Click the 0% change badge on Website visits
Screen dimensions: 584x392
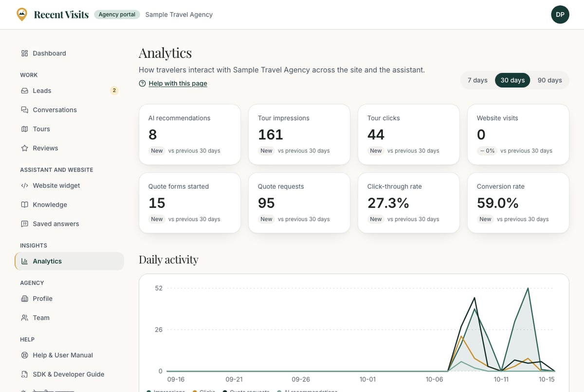point(487,151)
